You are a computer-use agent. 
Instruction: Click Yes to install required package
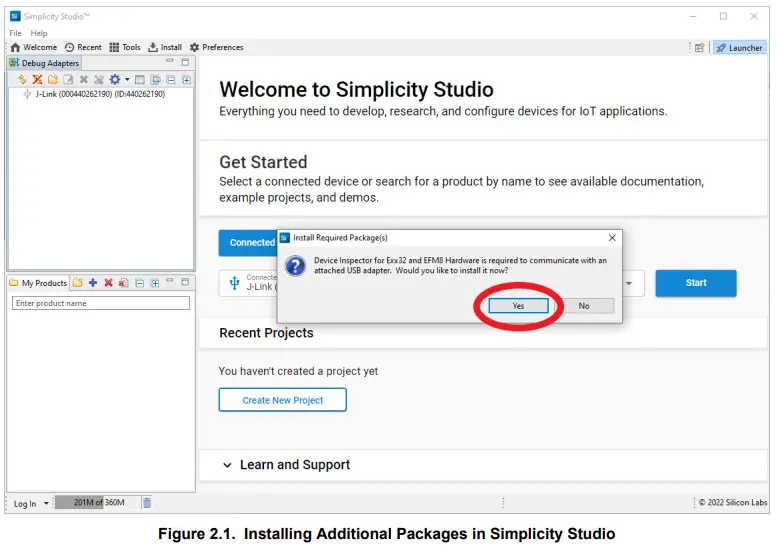pyautogui.click(x=518, y=306)
